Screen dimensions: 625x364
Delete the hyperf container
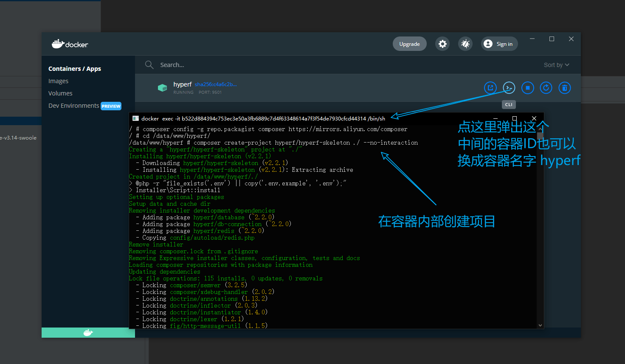tap(565, 88)
